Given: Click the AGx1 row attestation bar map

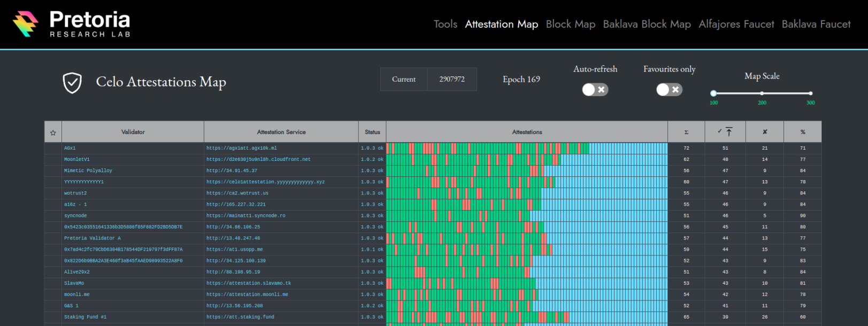Looking at the screenshot, I should 527,148.
